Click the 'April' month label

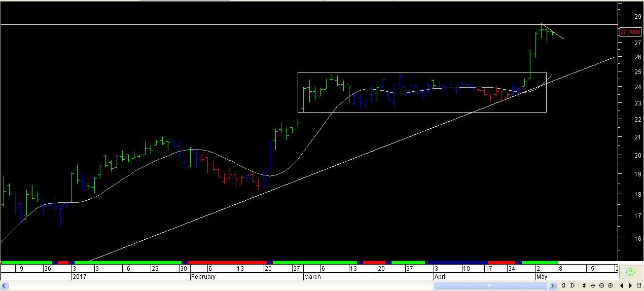click(x=440, y=277)
